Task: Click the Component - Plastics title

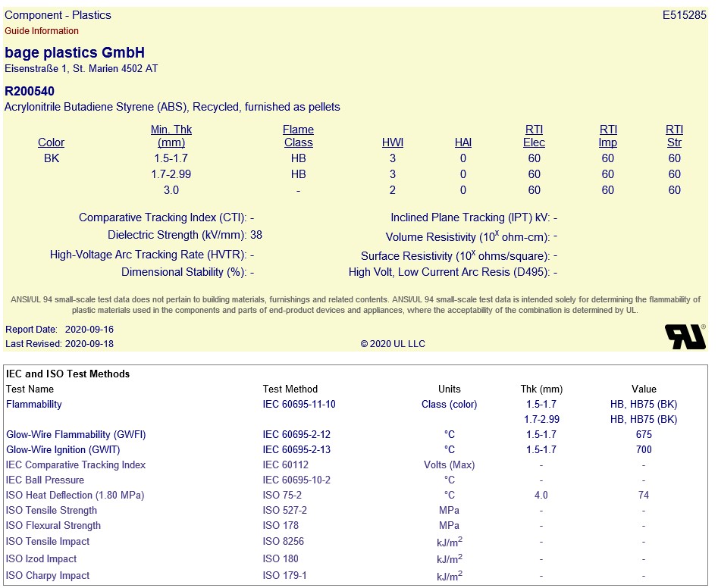Action: [x=58, y=15]
